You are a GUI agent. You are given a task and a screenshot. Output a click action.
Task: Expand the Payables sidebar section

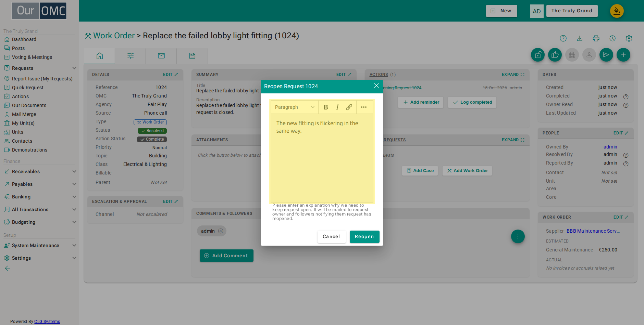(x=40, y=184)
